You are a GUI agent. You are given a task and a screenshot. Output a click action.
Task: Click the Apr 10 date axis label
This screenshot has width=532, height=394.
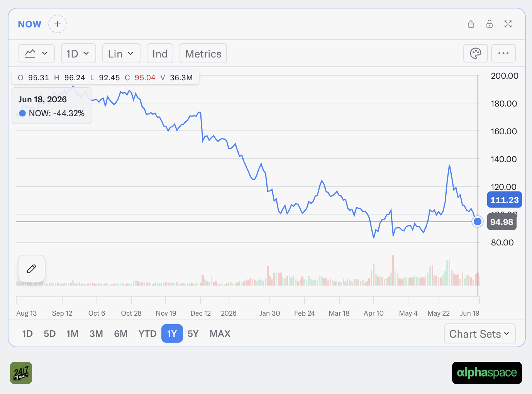coord(374,313)
